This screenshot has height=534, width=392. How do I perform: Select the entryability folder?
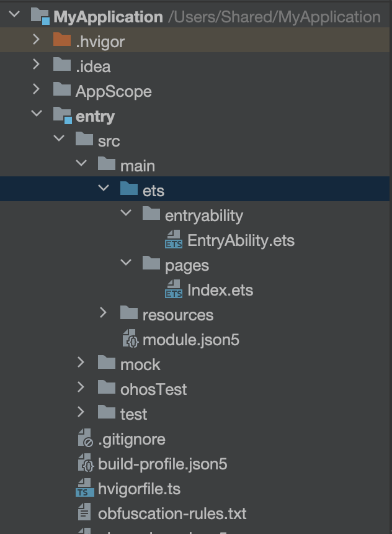point(203,215)
